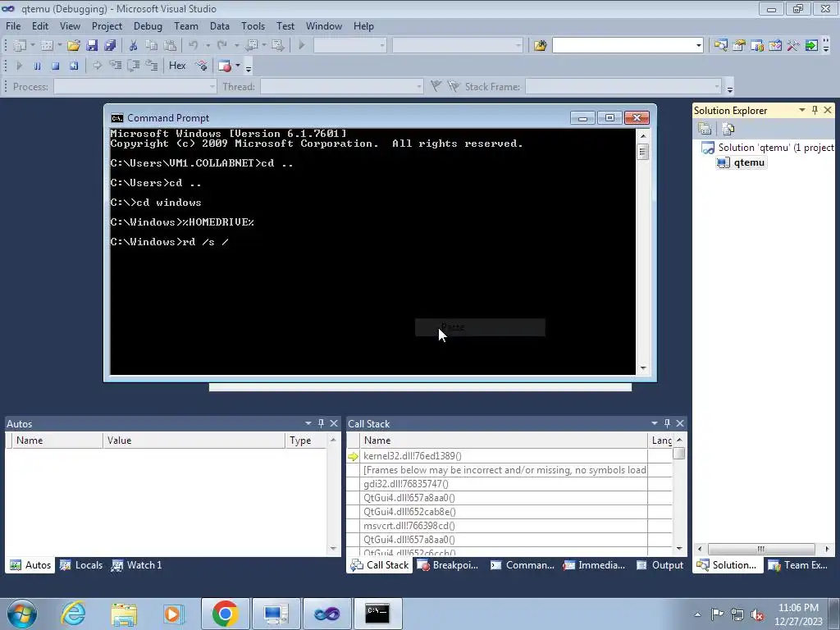The image size is (840, 630).
Task: Toggle Hex display in debug toolbar
Action: point(177,66)
